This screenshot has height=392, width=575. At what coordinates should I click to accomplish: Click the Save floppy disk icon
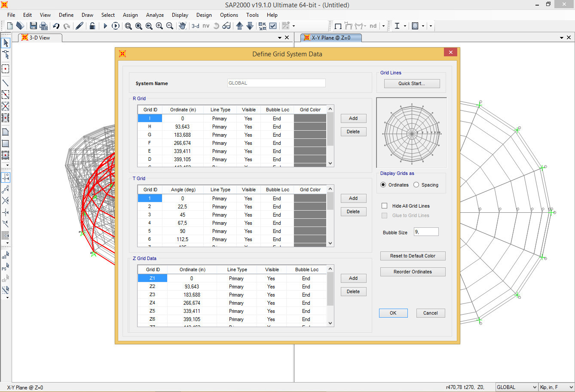point(33,26)
